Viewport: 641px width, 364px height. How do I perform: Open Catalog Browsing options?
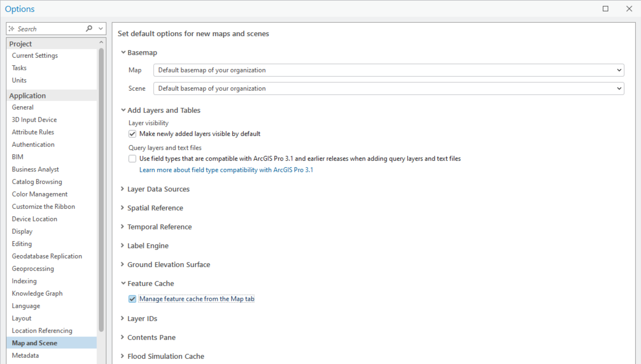pyautogui.click(x=37, y=182)
